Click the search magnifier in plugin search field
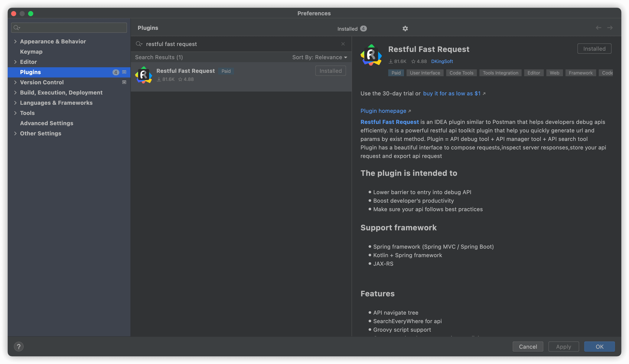This screenshot has height=364, width=629. (x=139, y=44)
